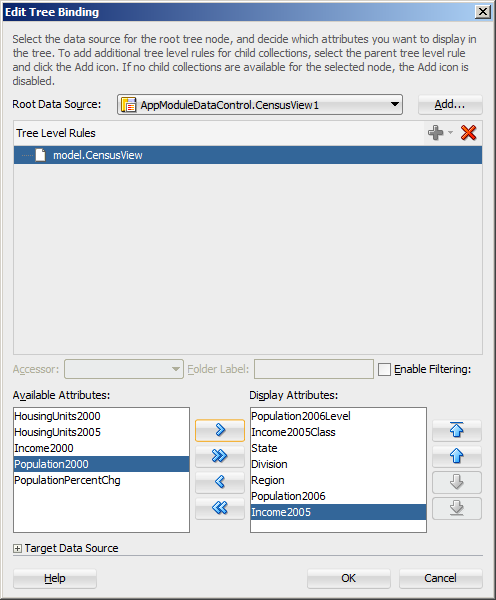Click the green plus Add rule icon
Viewport: 496px width, 600px height.
click(436, 133)
